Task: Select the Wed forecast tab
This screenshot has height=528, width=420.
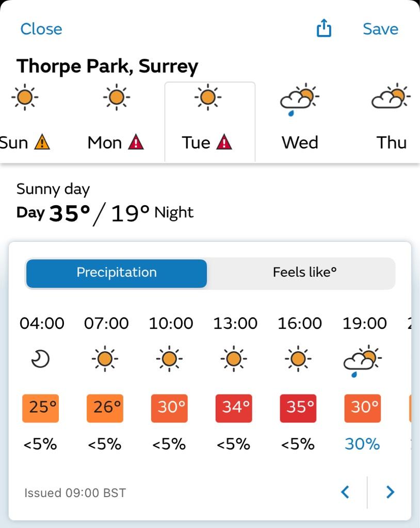Action: (x=300, y=122)
